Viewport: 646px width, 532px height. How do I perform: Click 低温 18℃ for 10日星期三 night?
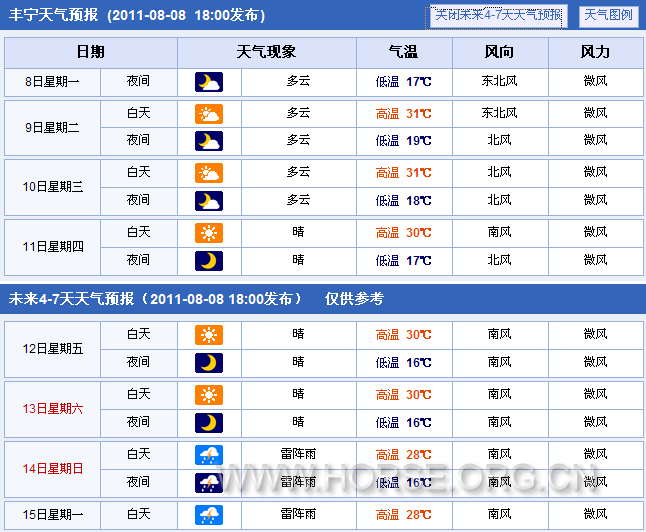pyautogui.click(x=403, y=201)
